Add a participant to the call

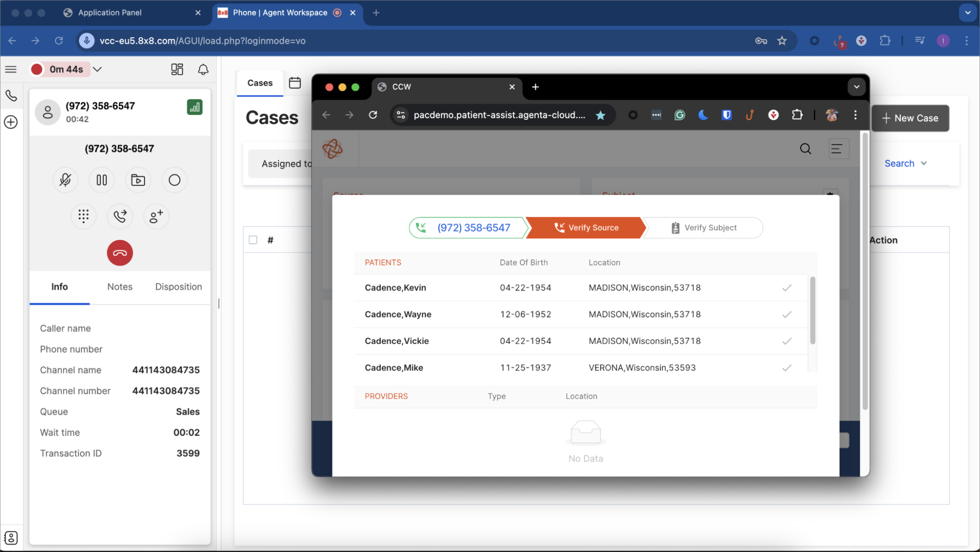point(156,216)
